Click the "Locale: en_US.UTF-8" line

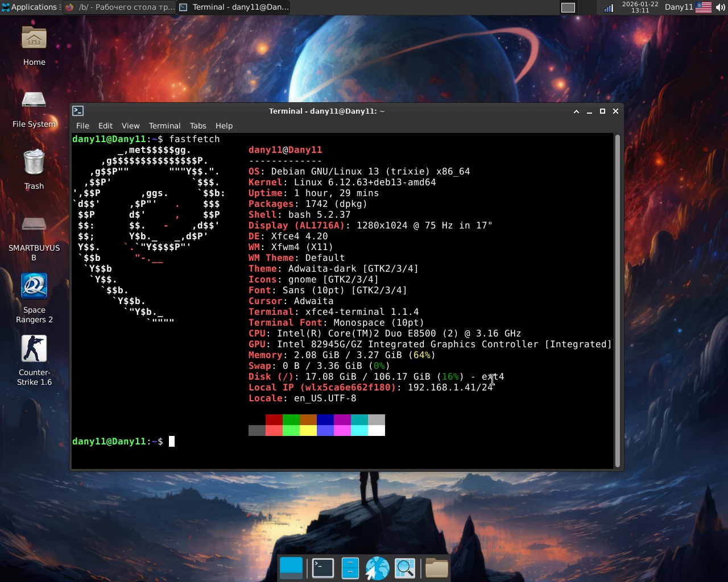303,398
